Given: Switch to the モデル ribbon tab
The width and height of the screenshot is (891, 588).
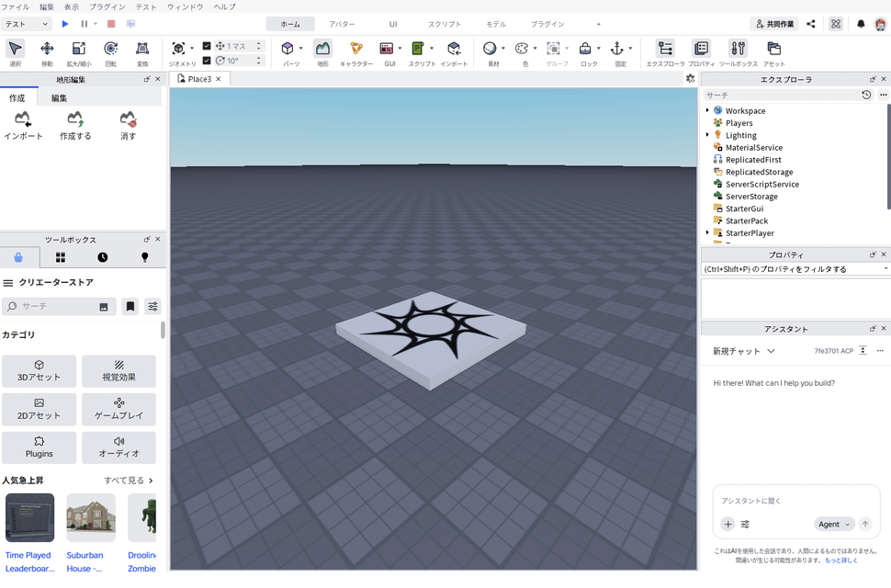Looking at the screenshot, I should click(x=496, y=24).
